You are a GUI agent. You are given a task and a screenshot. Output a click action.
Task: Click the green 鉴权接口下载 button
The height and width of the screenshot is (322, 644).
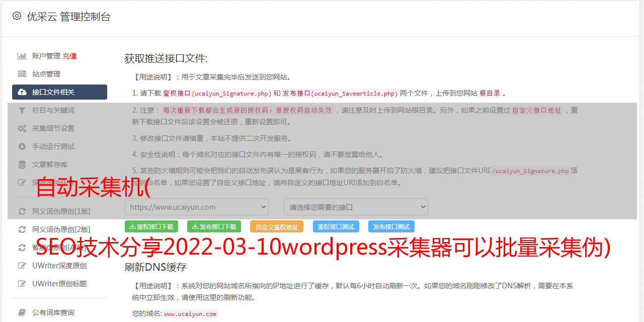(151, 226)
